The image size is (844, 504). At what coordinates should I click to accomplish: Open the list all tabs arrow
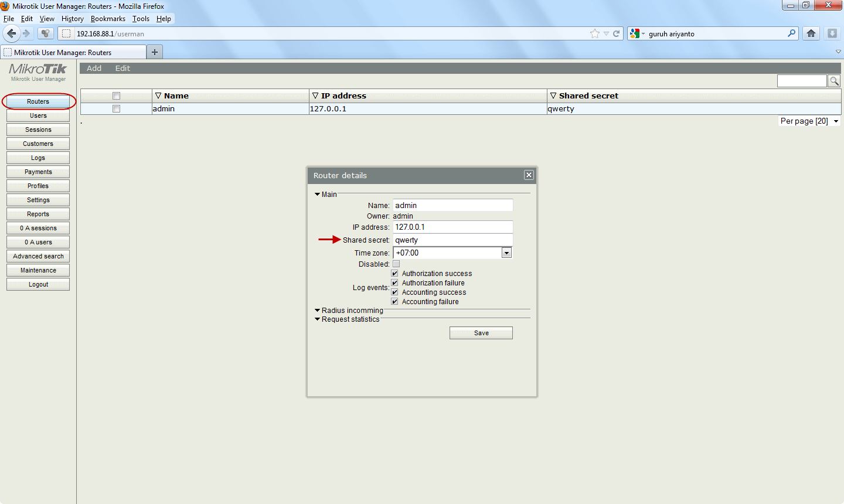coord(838,52)
